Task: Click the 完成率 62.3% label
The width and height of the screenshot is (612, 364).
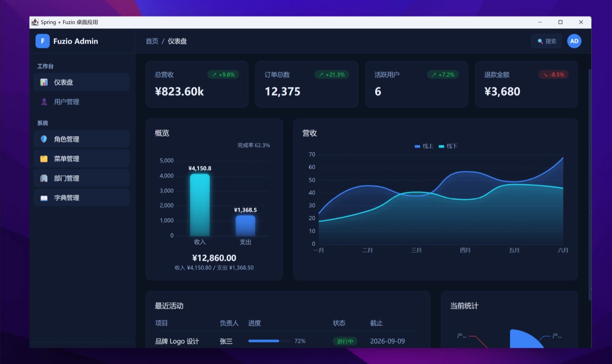Action: click(254, 146)
